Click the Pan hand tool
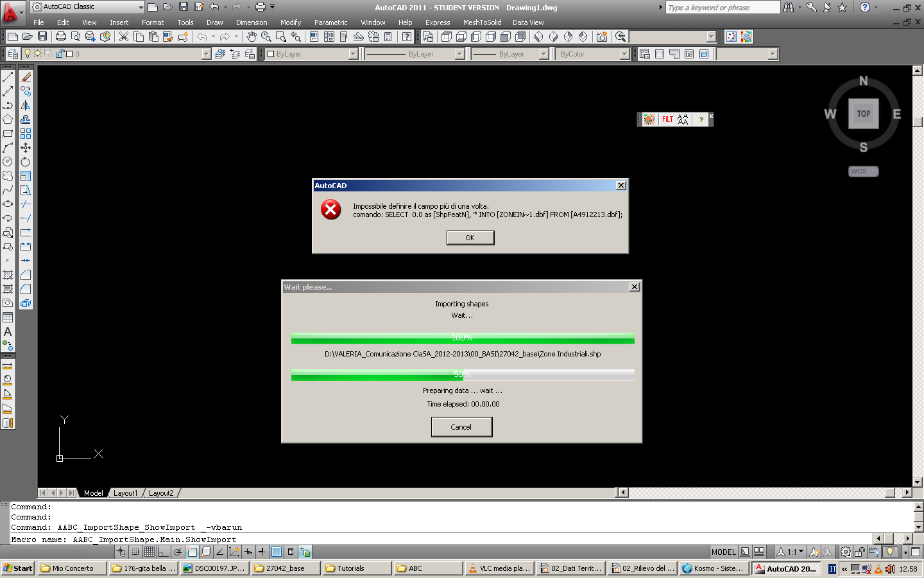Viewport: 924px width, 578px height. tap(252, 37)
